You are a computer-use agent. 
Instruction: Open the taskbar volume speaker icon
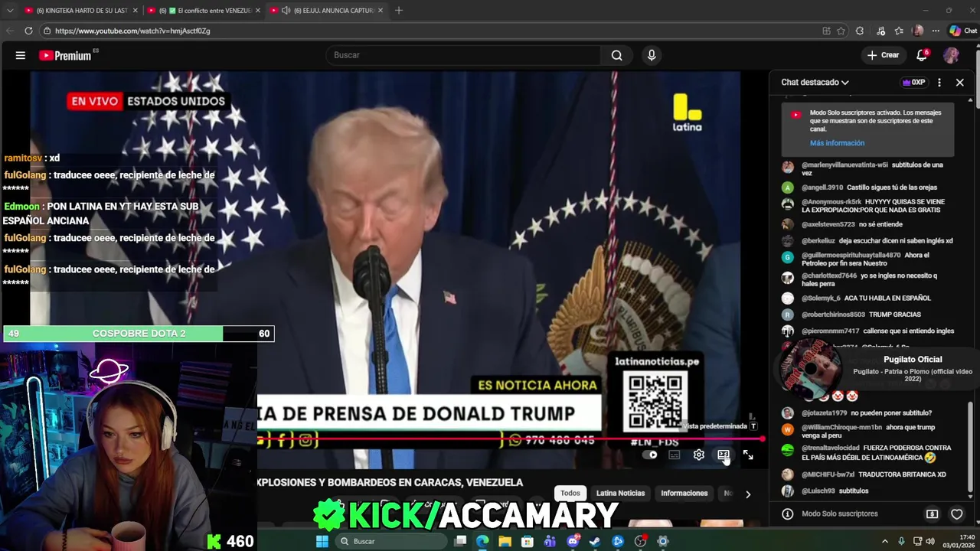click(x=930, y=541)
